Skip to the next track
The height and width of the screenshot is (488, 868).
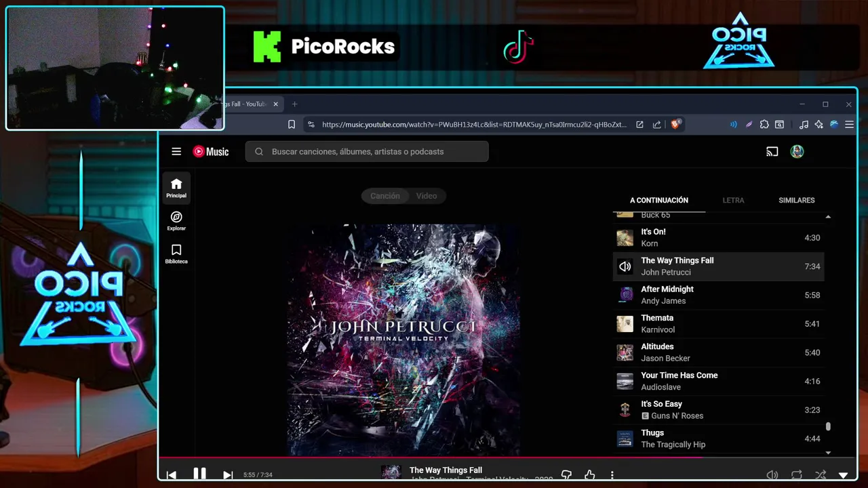(x=228, y=475)
